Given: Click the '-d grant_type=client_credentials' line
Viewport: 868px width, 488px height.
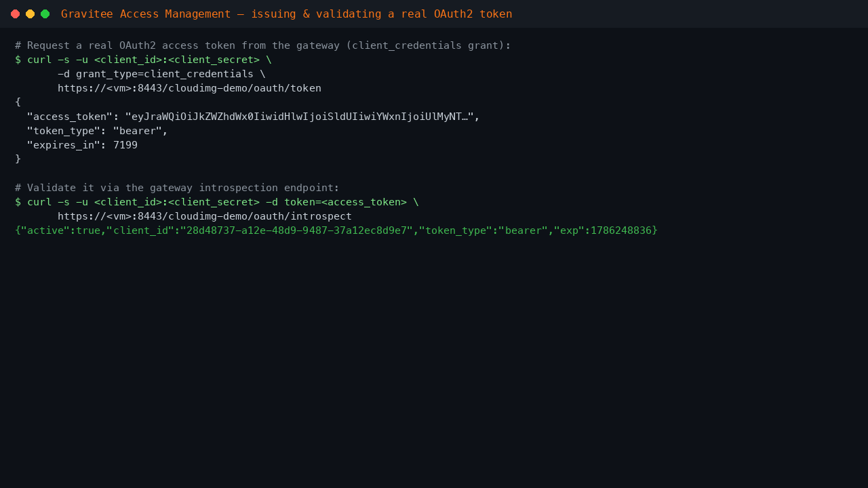Looking at the screenshot, I should tap(161, 74).
